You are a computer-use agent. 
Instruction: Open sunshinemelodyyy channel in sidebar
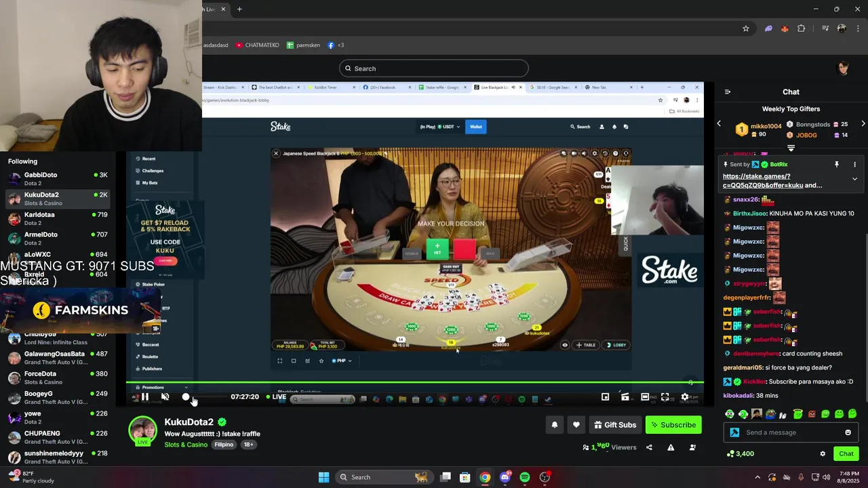pos(58,457)
